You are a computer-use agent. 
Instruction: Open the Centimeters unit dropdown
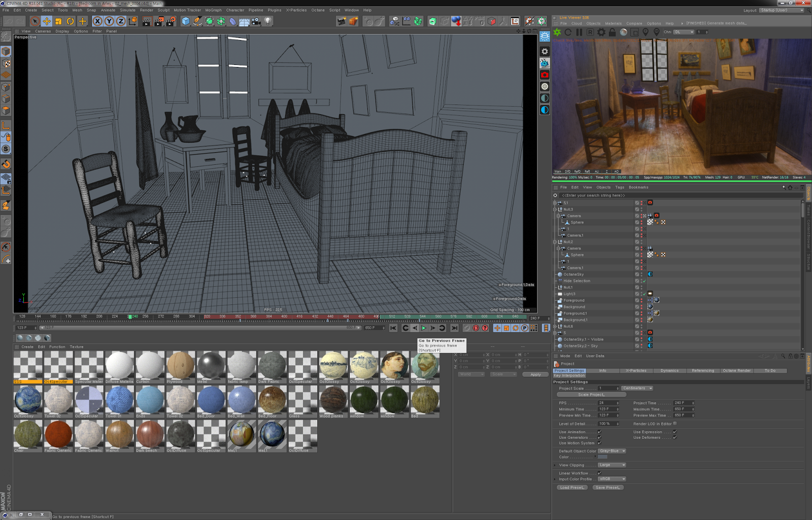pyautogui.click(x=637, y=388)
